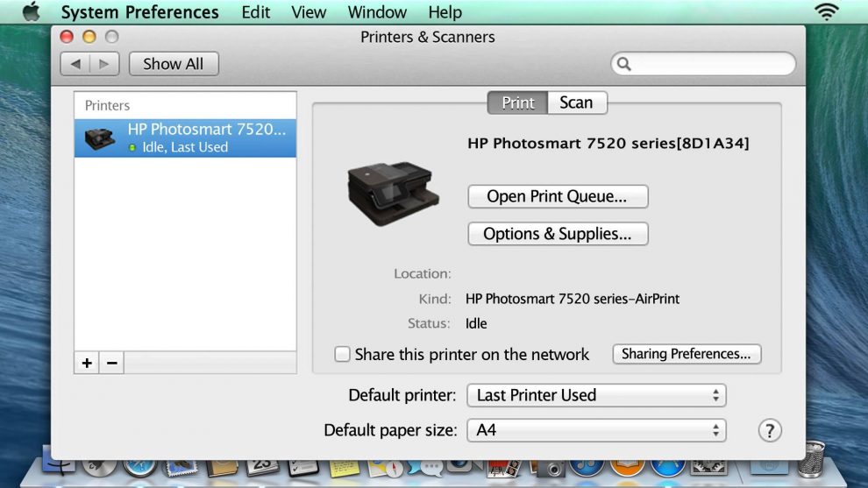Open help with the question mark button
This screenshot has height=488, width=868.
click(769, 430)
